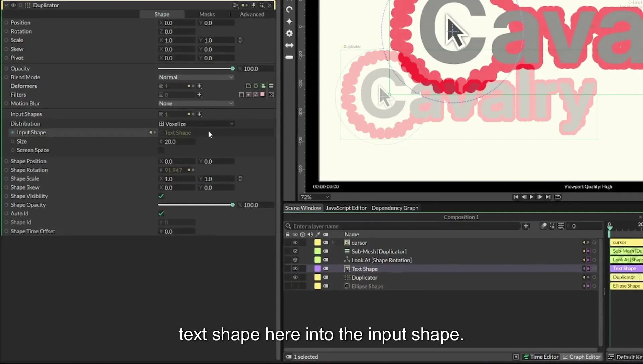643x364 pixels.
Task: Add a new Deformer with plus button
Action: pyautogui.click(x=199, y=86)
